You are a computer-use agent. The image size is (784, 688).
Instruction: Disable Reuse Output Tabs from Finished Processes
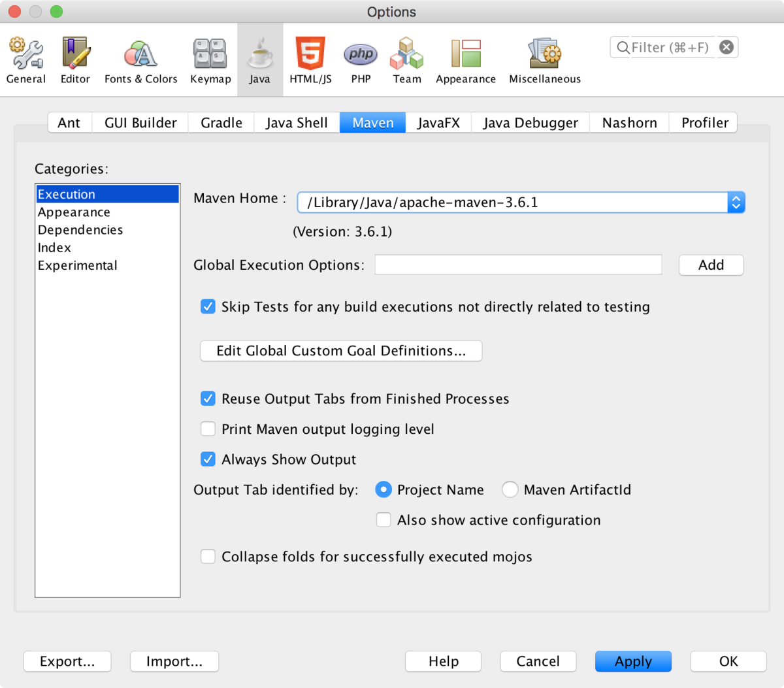click(208, 399)
